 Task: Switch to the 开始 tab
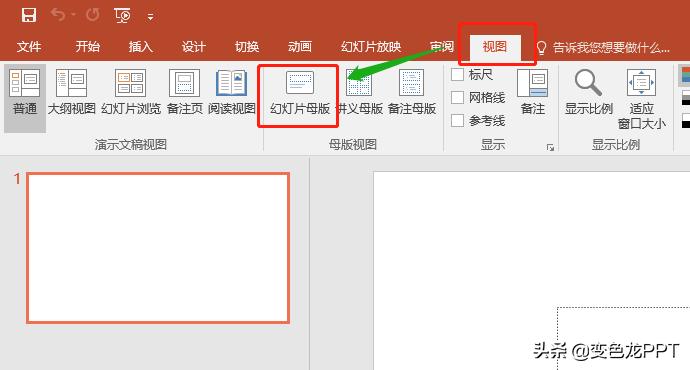click(x=88, y=47)
